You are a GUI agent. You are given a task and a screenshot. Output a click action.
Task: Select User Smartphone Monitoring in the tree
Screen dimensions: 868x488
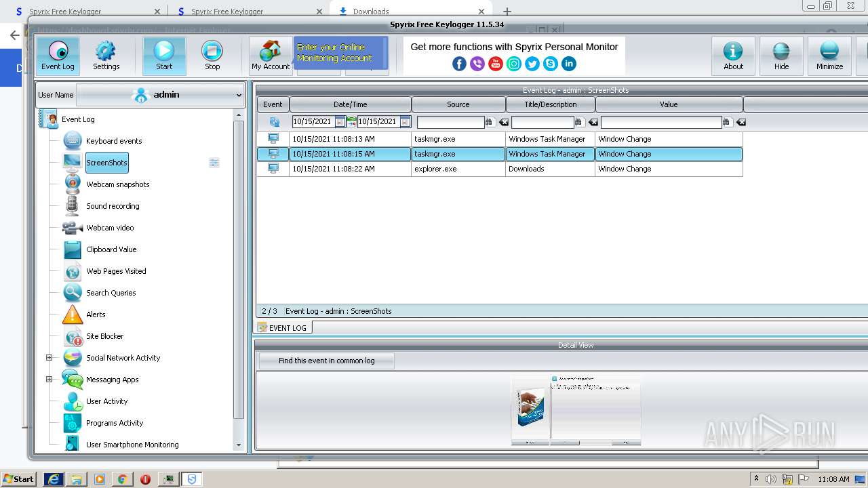click(x=132, y=445)
